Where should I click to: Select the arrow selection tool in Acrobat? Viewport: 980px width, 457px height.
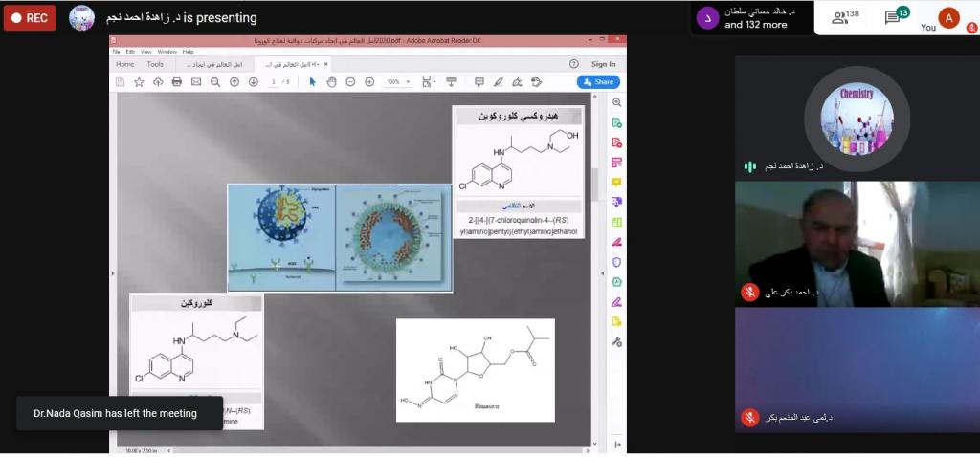[313, 82]
